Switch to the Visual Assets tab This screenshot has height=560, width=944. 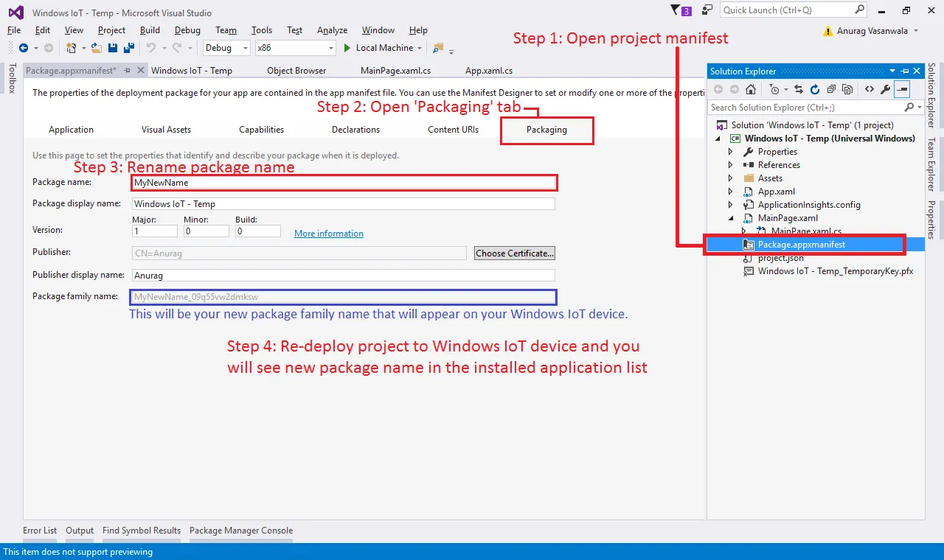point(167,130)
